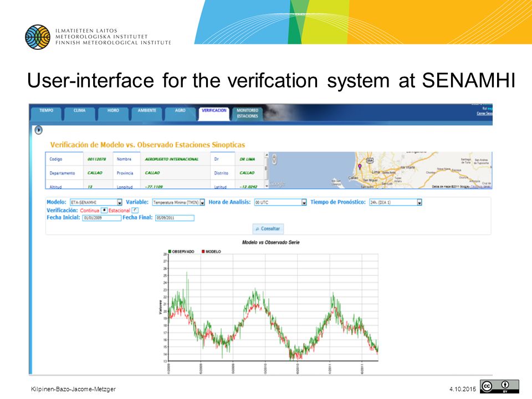Click the Creative Commons license badge

pyautogui.click(x=499, y=386)
